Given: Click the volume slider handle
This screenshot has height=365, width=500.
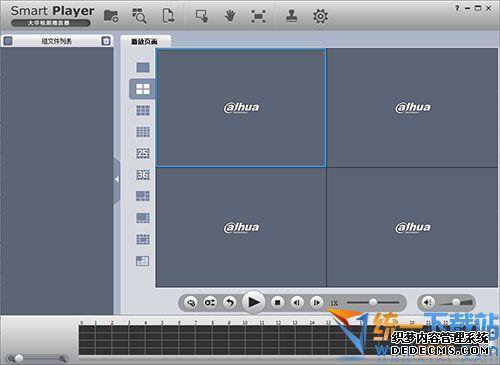Looking at the screenshot, I should [456, 302].
